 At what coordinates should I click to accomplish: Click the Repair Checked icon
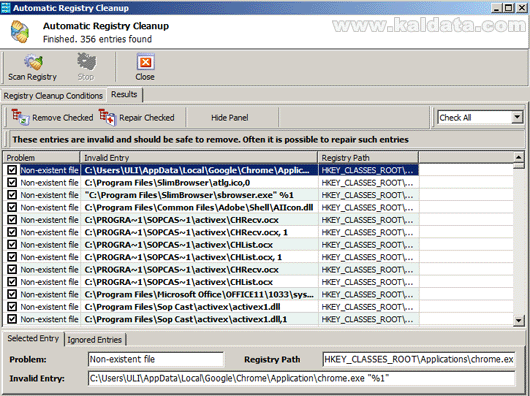click(107, 117)
